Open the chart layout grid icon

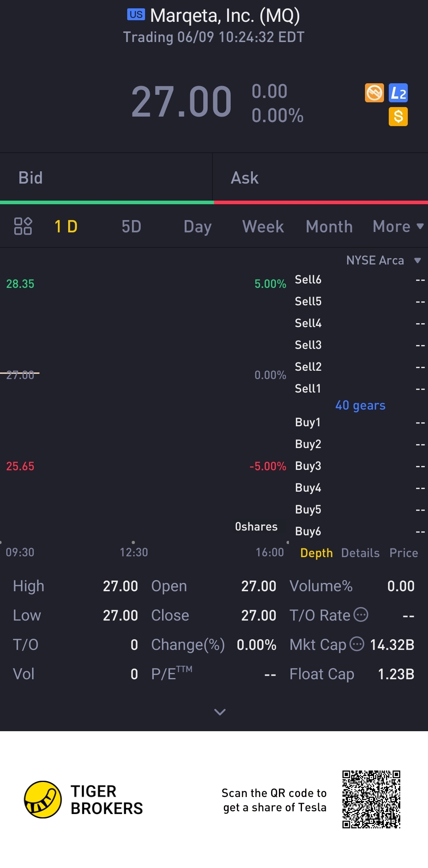(23, 226)
